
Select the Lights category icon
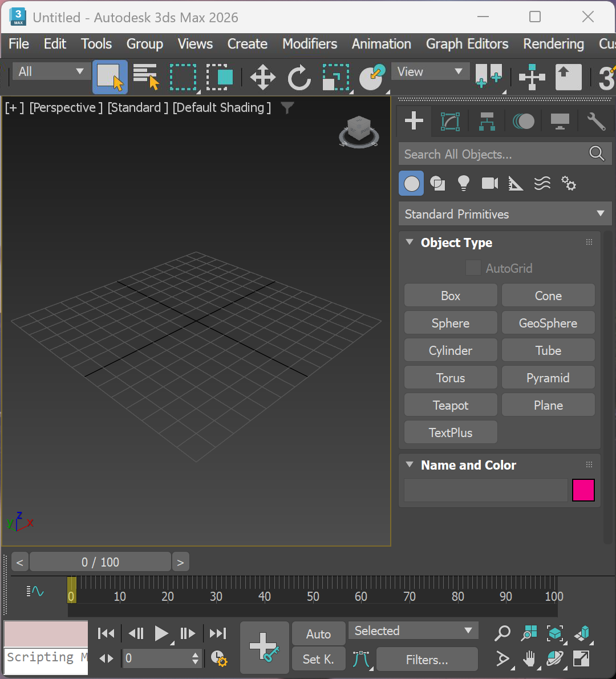coord(464,184)
